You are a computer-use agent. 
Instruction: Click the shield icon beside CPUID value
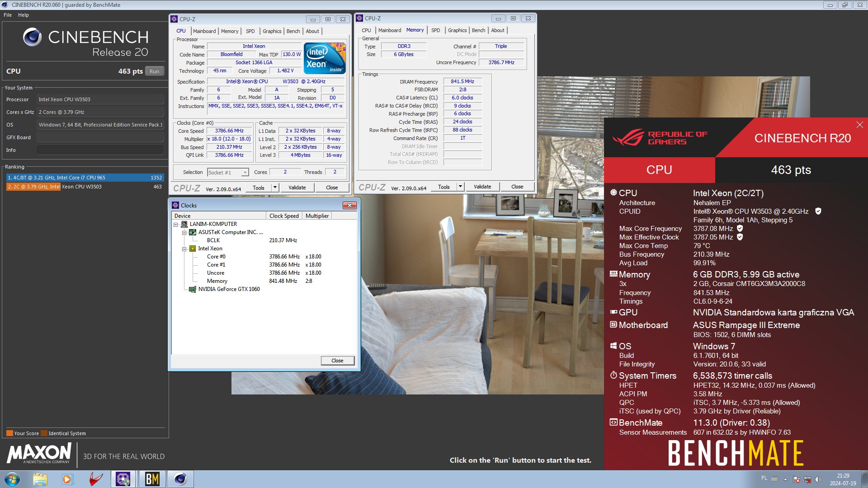(x=818, y=211)
